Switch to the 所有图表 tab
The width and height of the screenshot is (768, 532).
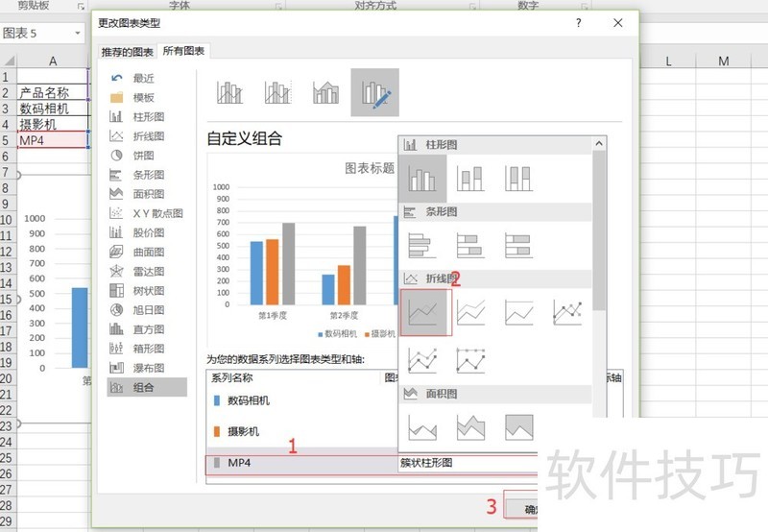pos(183,52)
